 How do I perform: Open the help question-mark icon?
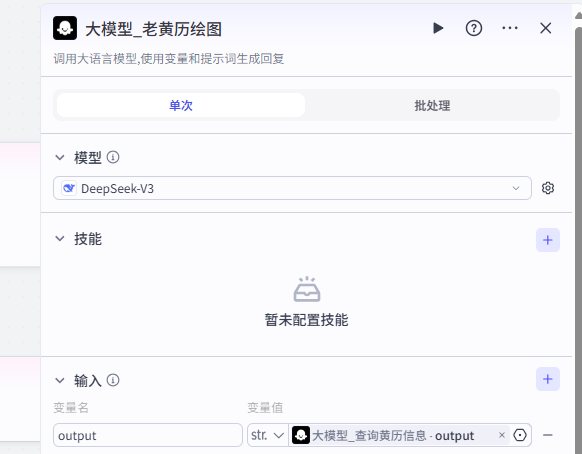tap(474, 28)
